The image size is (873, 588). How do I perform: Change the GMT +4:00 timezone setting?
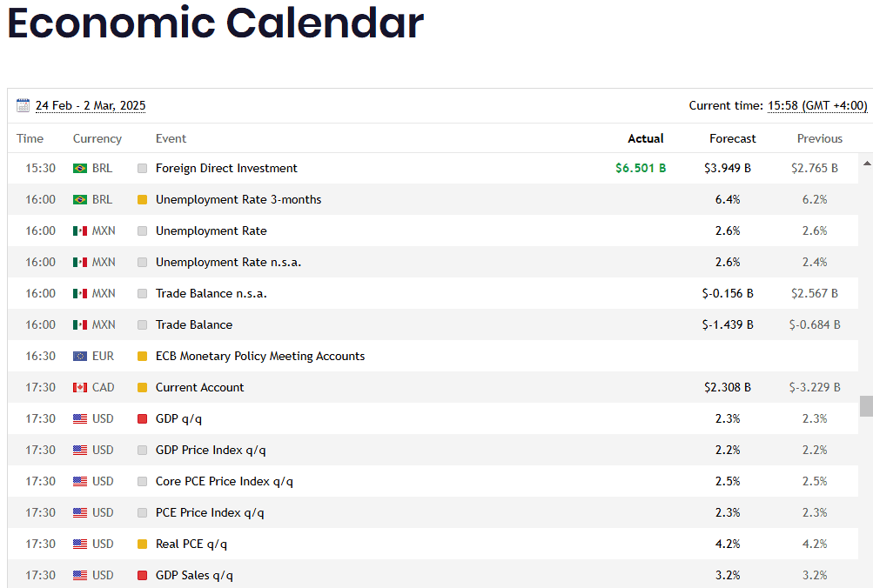[x=817, y=106]
